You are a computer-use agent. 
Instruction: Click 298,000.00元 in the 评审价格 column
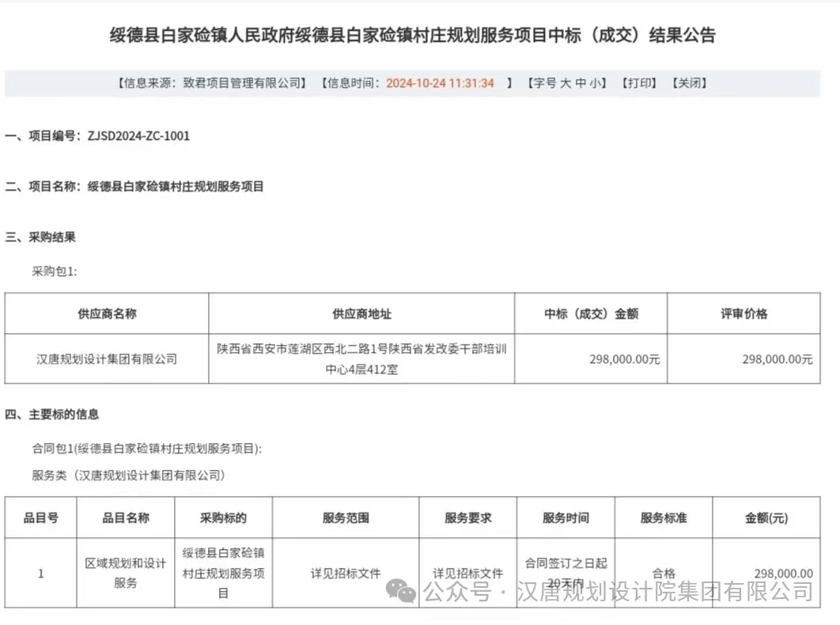(x=778, y=360)
